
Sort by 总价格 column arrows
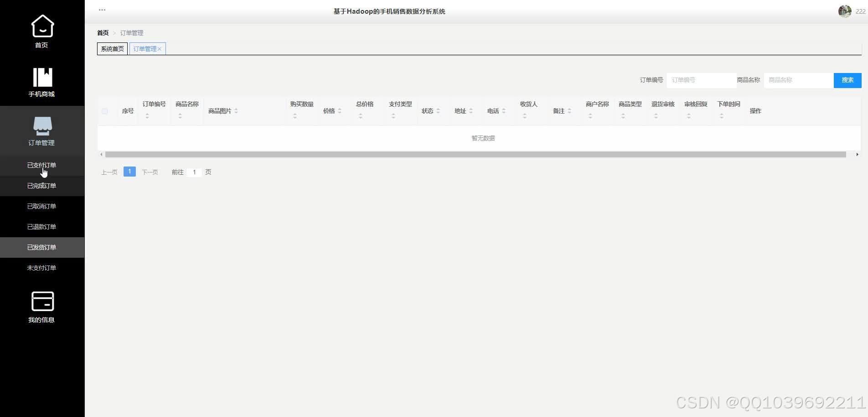361,116
